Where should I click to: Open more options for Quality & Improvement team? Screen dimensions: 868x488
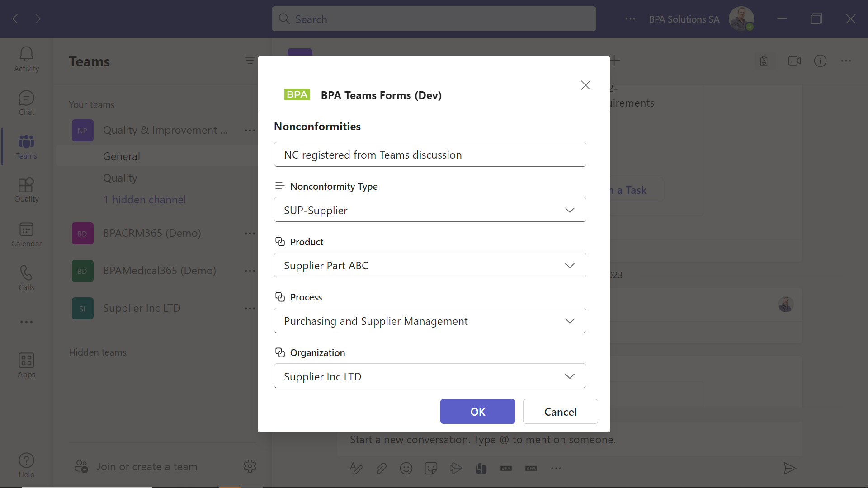coord(250,131)
